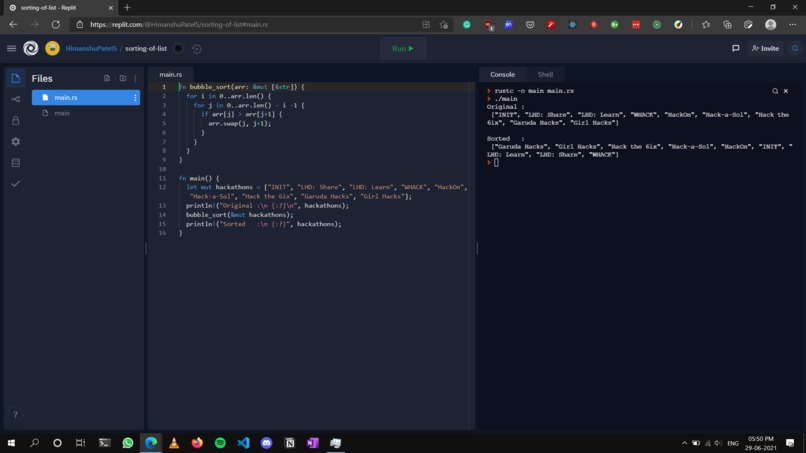
Task: Clear the console with the X icon
Action: pyautogui.click(x=785, y=91)
